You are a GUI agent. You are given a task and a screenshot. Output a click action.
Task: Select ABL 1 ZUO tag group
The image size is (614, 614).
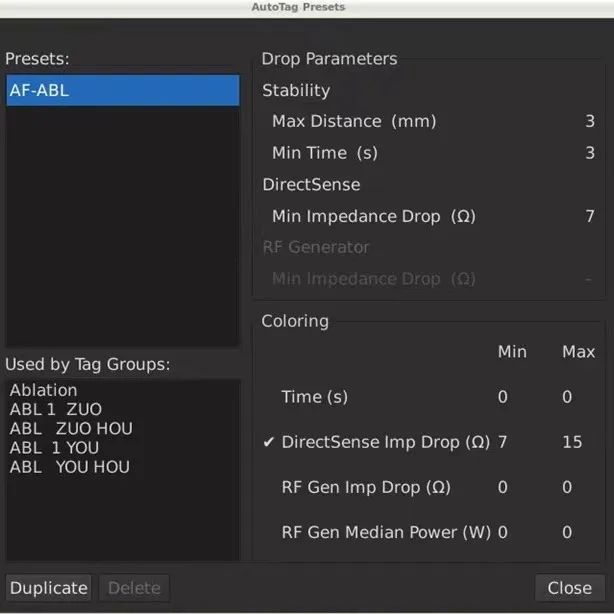coord(55,409)
